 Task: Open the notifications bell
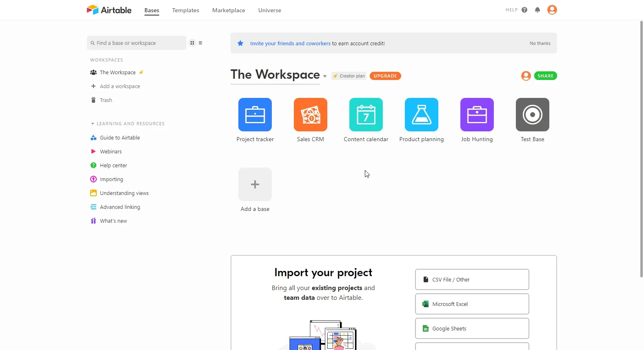[537, 10]
